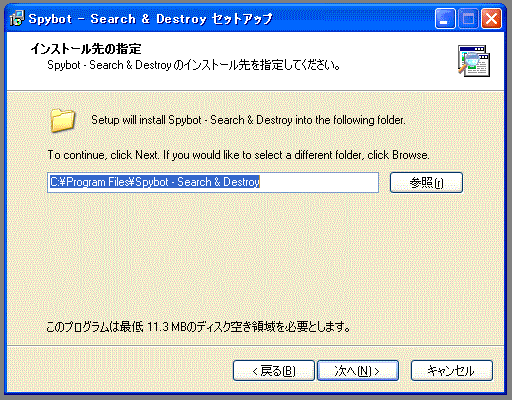
Task: Proceed with the 次へ(N) button
Action: [358, 370]
